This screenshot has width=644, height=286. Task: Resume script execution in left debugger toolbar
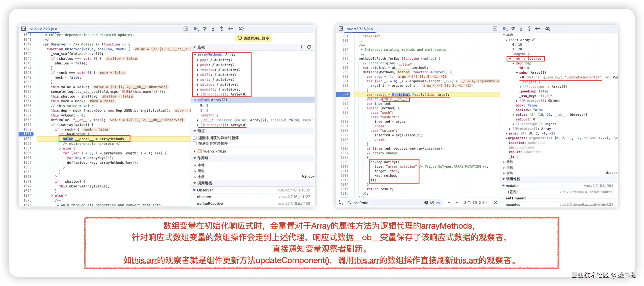coord(196,29)
